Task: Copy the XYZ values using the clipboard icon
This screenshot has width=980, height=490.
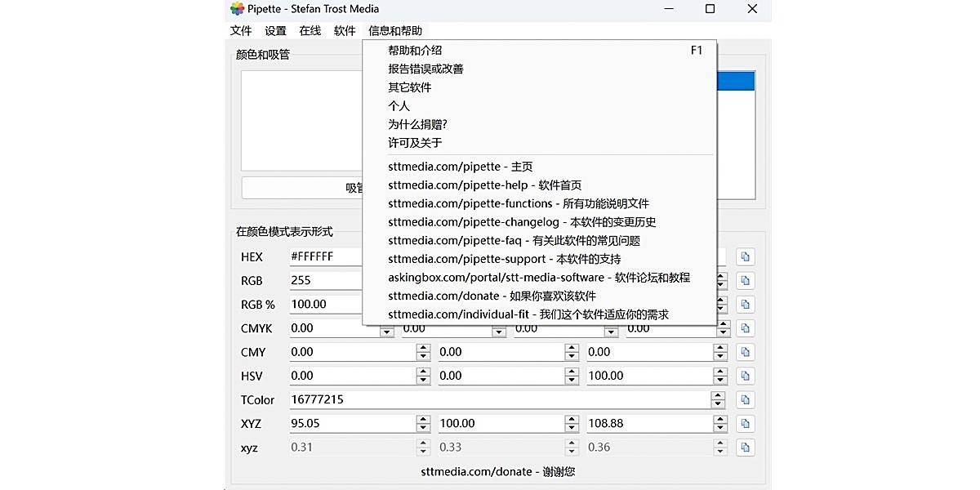Action: (744, 423)
